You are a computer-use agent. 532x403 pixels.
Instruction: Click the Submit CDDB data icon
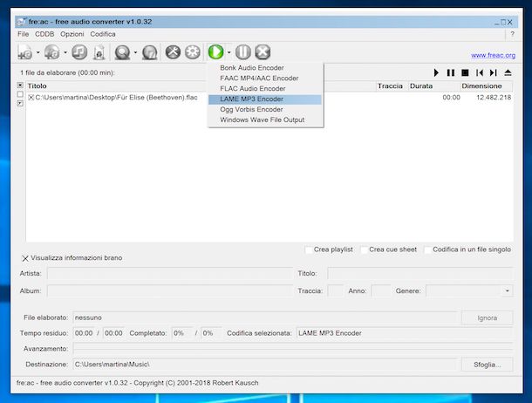150,52
